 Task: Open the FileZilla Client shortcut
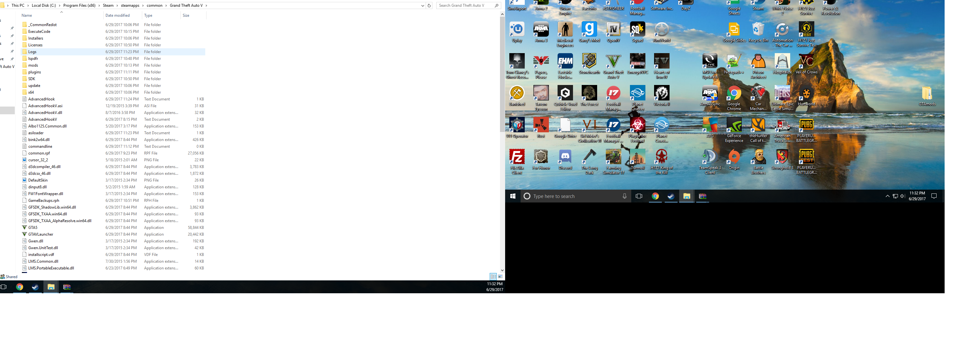[517, 162]
